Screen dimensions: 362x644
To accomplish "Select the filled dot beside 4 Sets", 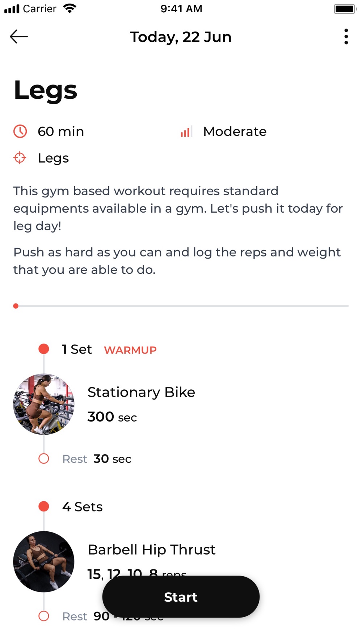I will pyautogui.click(x=44, y=506).
